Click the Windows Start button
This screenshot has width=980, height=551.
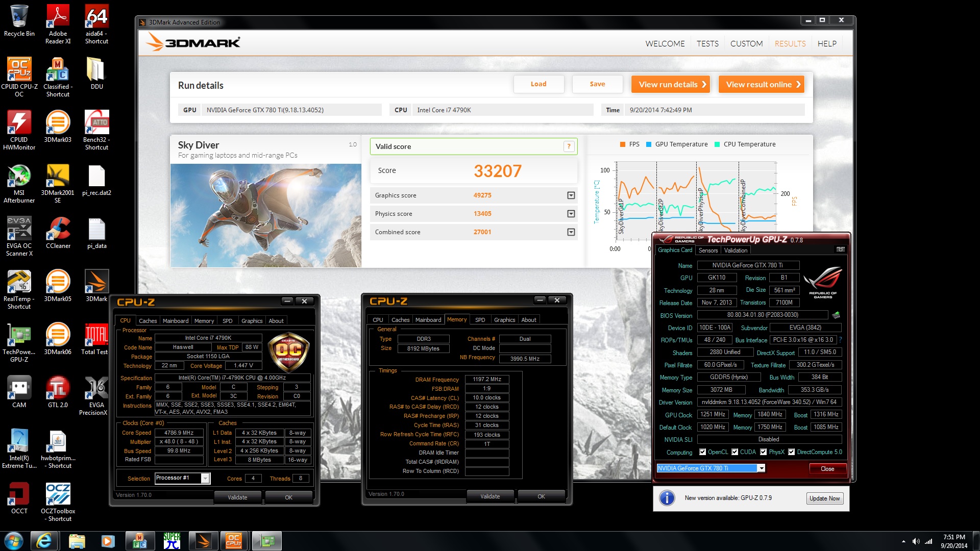tap(14, 541)
